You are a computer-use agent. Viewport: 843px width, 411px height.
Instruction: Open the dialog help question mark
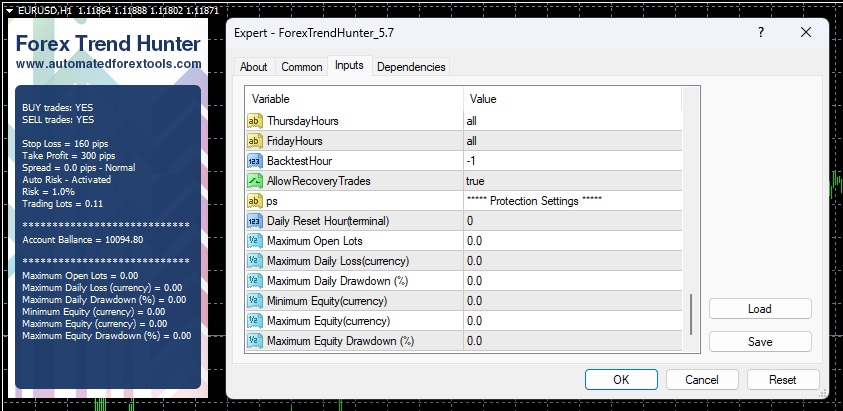761,32
